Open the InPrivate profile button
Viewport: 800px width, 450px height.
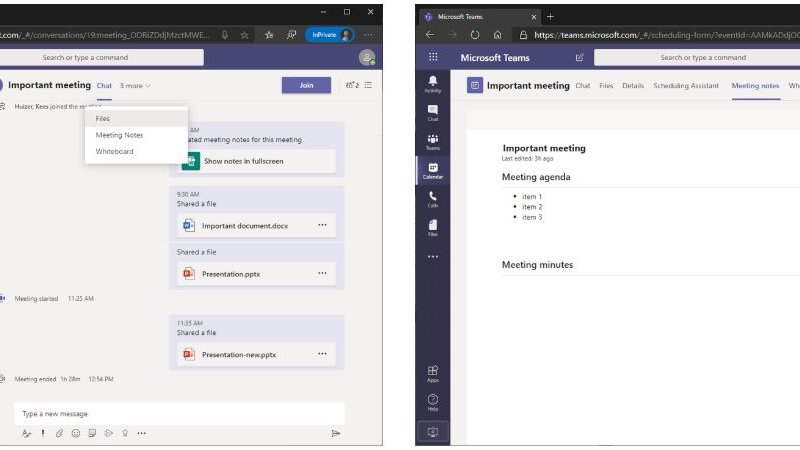(x=330, y=35)
